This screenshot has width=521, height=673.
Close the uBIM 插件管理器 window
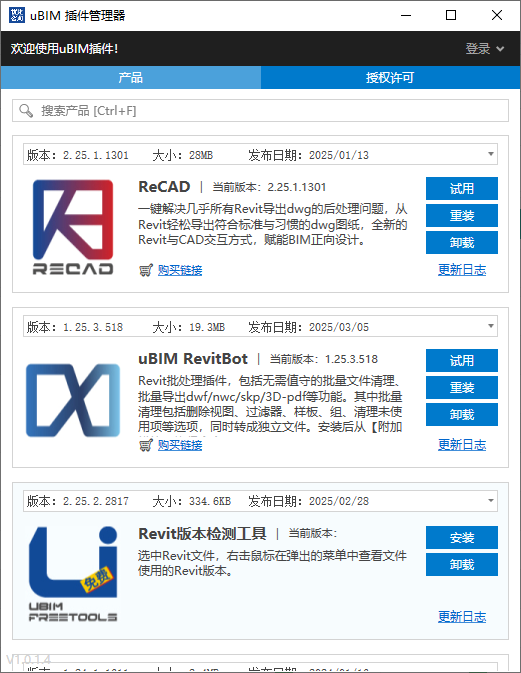[x=497, y=15]
